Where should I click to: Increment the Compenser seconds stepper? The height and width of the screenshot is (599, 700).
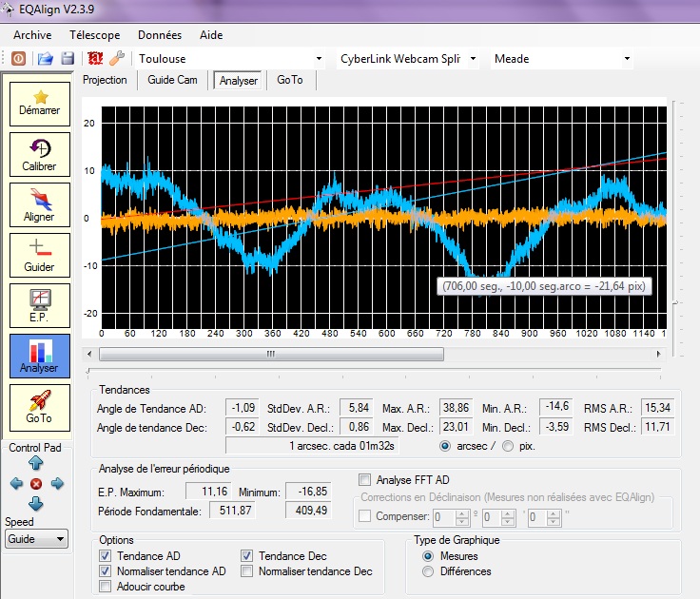554,513
